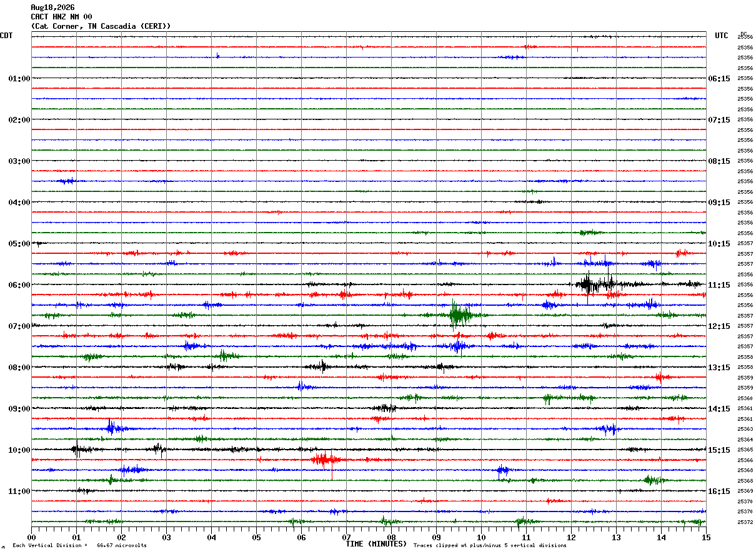756x554 pixels.
Task: Click the 25372 DC offset value
Action: pyautogui.click(x=745, y=522)
